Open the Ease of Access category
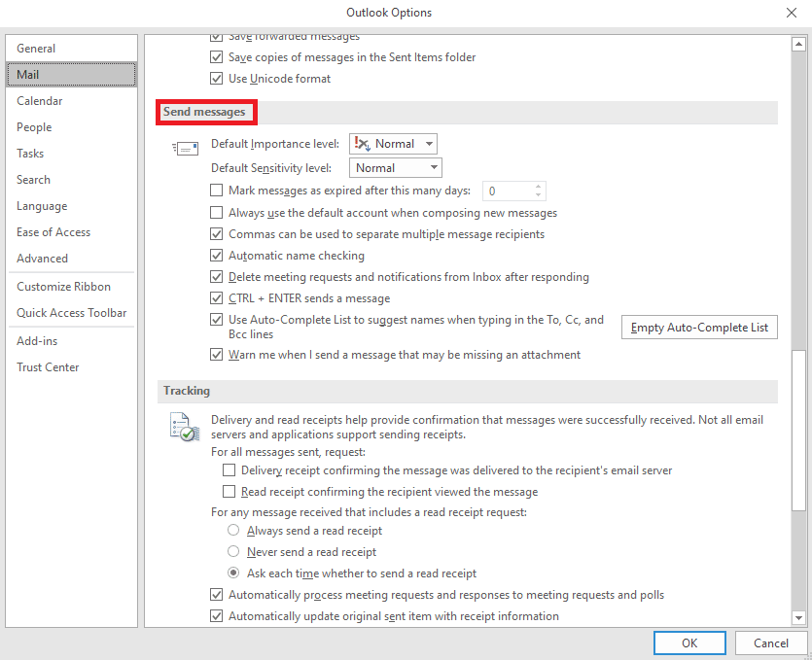 coord(71,232)
